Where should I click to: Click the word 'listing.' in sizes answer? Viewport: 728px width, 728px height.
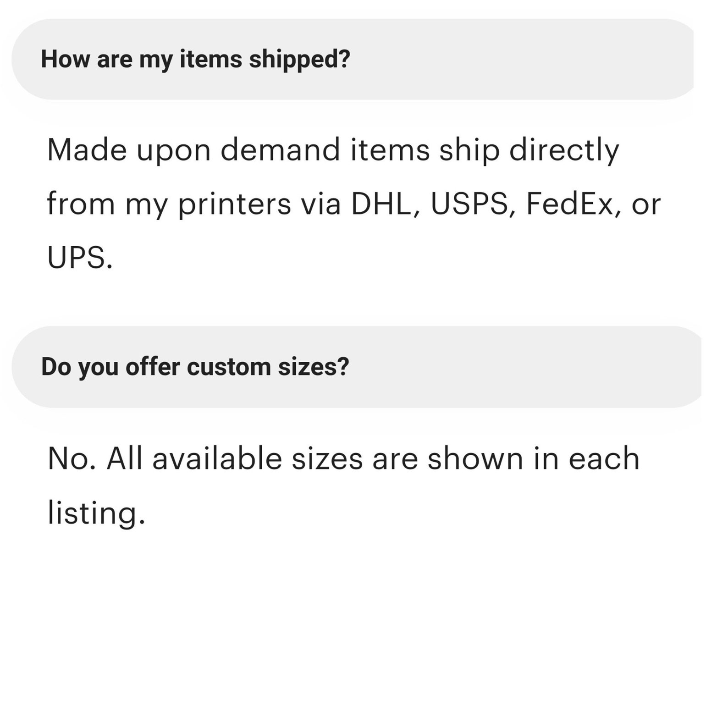pyautogui.click(x=96, y=513)
